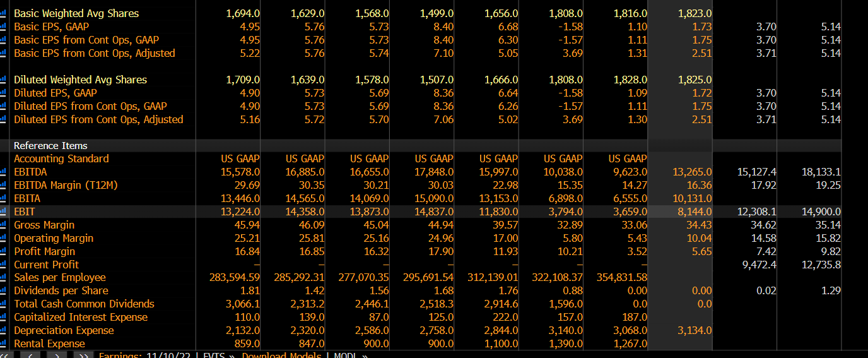Click chart icon on highlighted EBIT row

(x=3, y=212)
